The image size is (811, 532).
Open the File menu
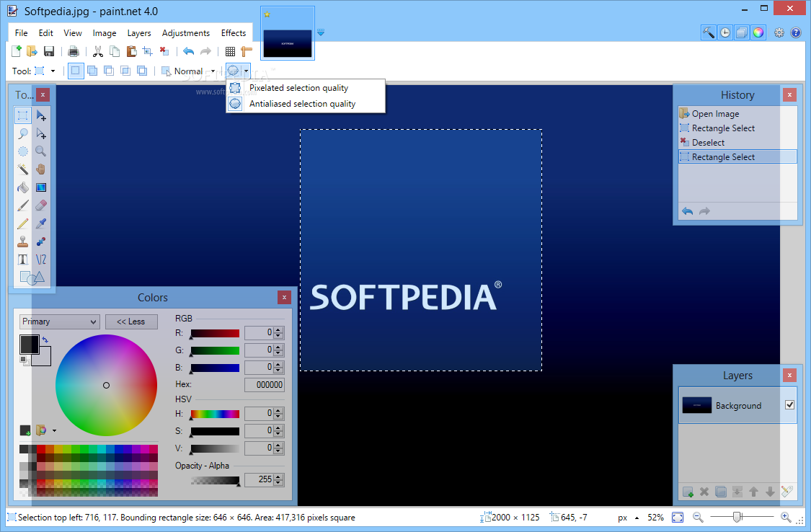pyautogui.click(x=21, y=33)
